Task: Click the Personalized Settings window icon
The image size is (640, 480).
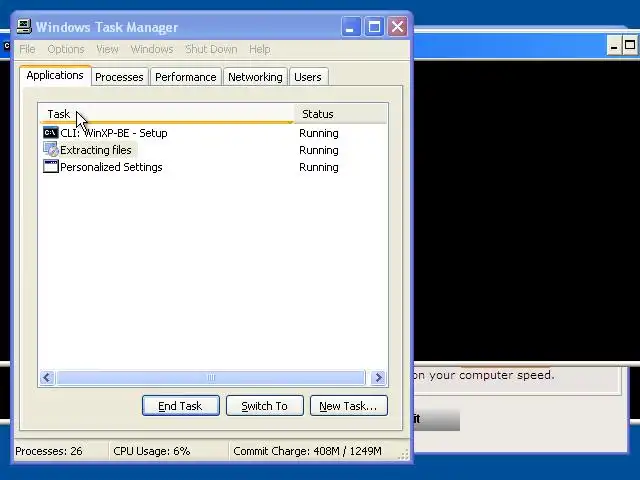Action: pyautogui.click(x=51, y=167)
